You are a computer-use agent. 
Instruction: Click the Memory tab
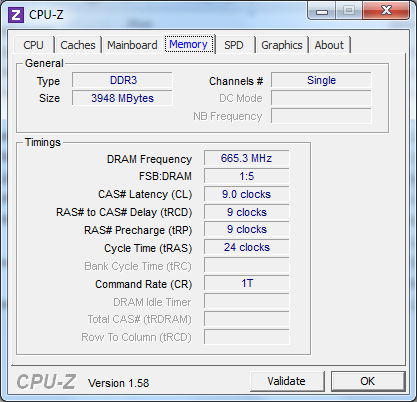pyautogui.click(x=189, y=44)
